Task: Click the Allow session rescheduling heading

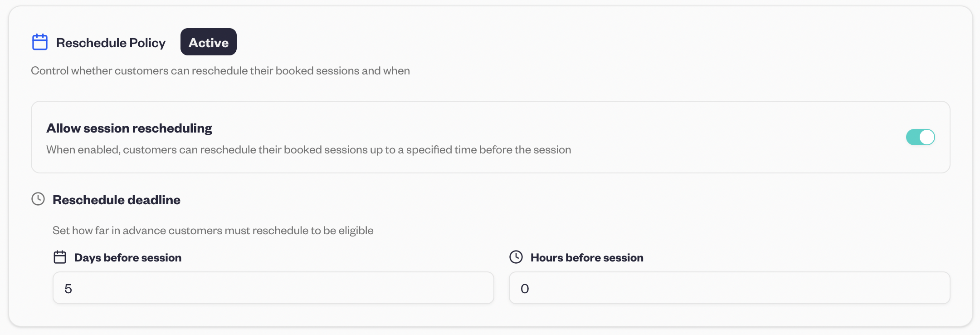Action: click(x=129, y=128)
